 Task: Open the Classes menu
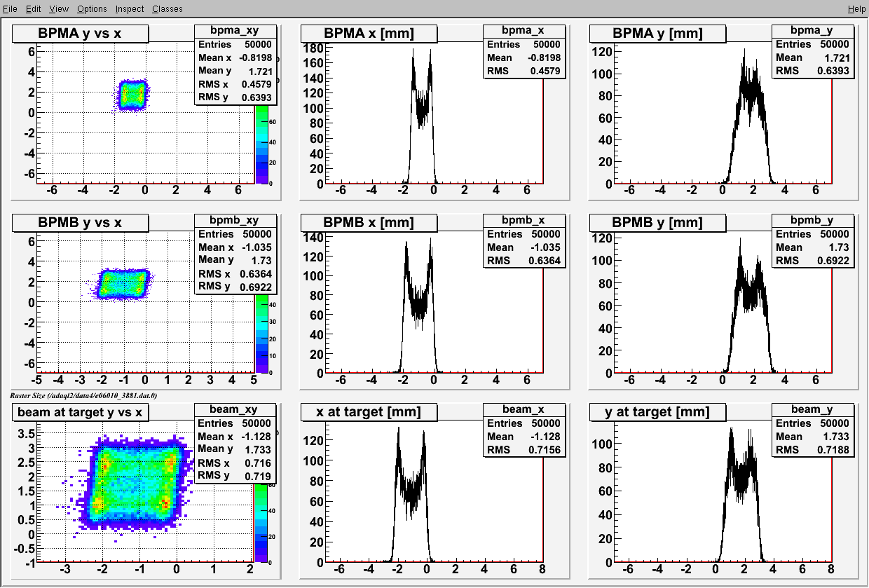[167, 8]
